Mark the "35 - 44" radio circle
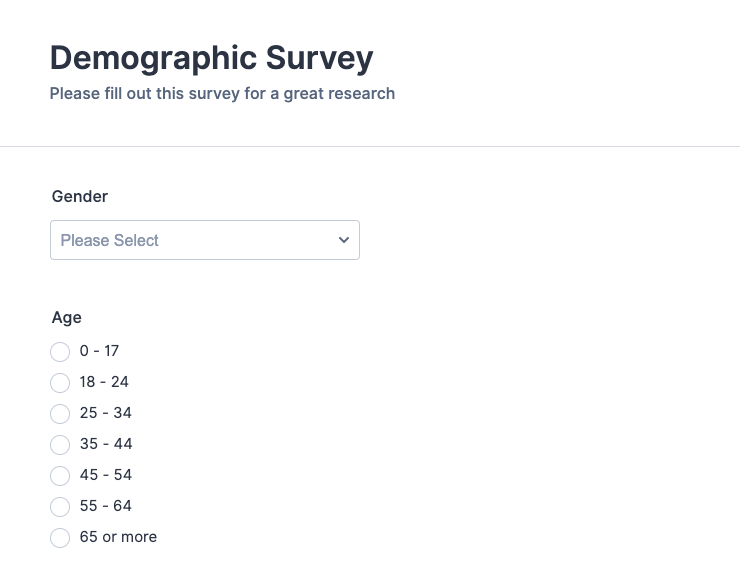The height and width of the screenshot is (564, 740). pos(60,445)
